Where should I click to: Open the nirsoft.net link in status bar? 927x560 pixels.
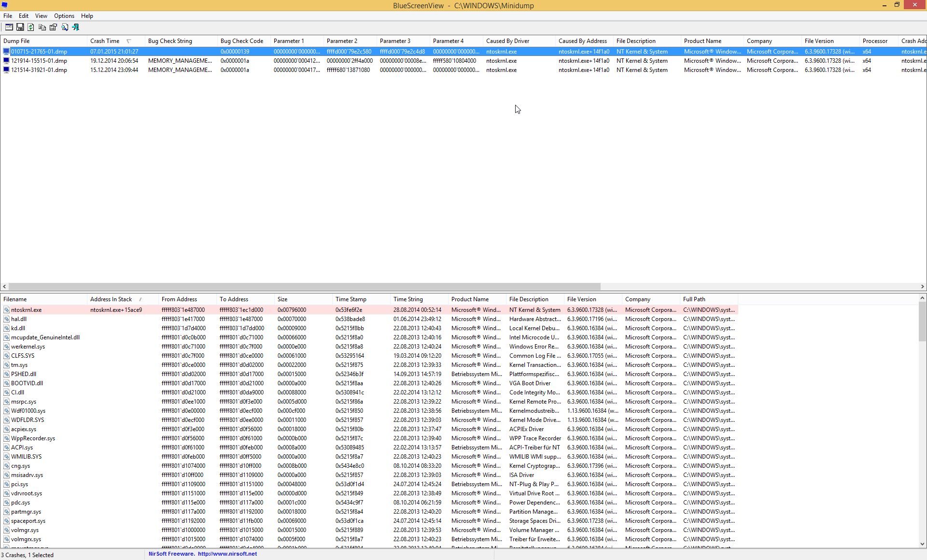click(227, 554)
